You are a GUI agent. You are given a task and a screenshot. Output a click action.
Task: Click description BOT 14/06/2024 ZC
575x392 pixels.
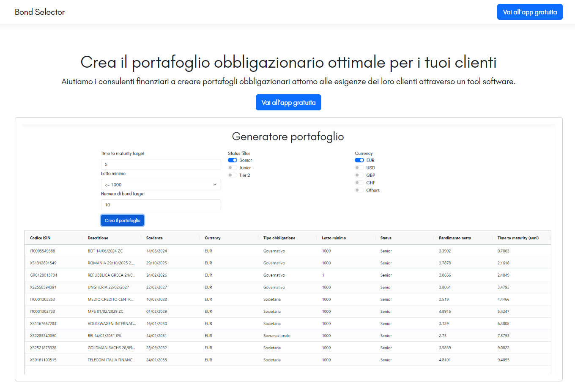tap(105, 251)
